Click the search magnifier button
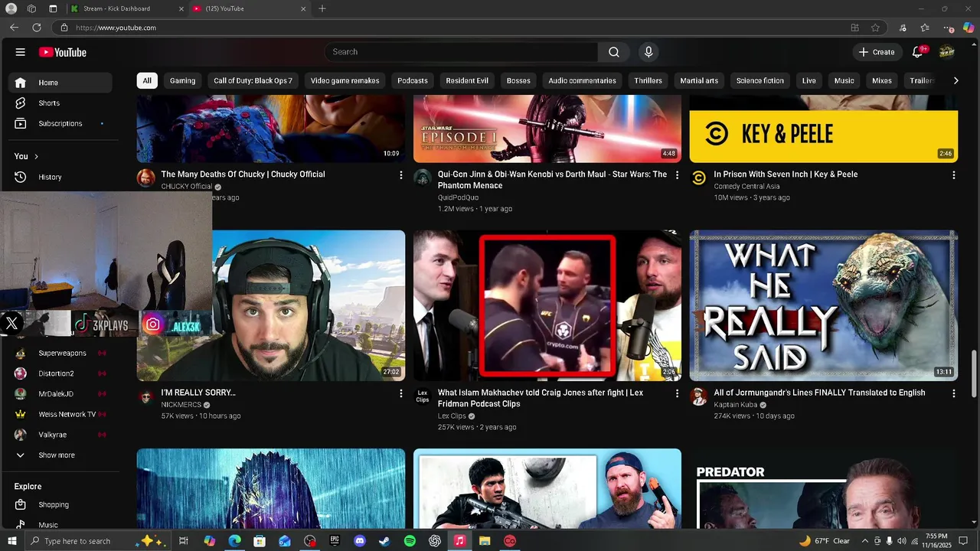The width and height of the screenshot is (980, 551). point(614,52)
